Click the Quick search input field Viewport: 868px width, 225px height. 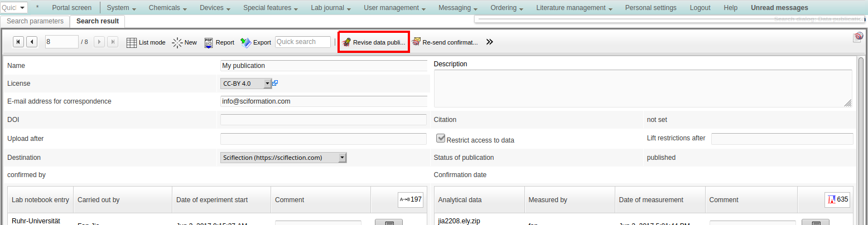[303, 42]
